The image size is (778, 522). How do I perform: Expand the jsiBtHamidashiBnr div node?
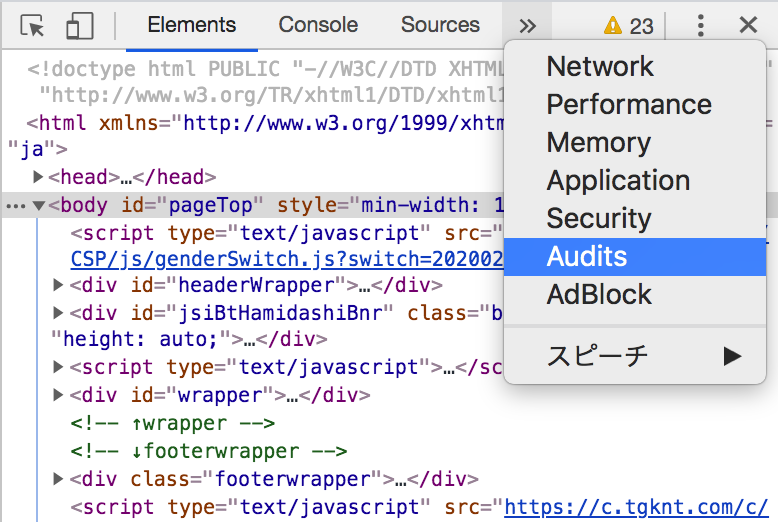tap(58, 313)
